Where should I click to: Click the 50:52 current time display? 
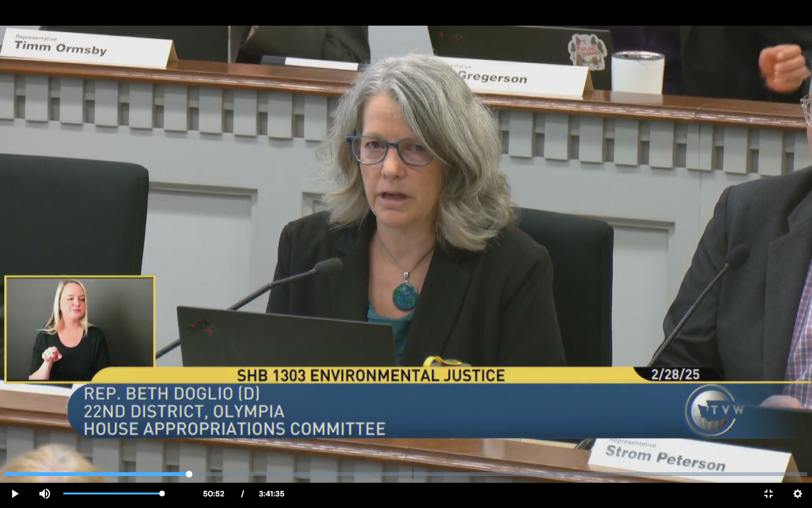(214, 494)
